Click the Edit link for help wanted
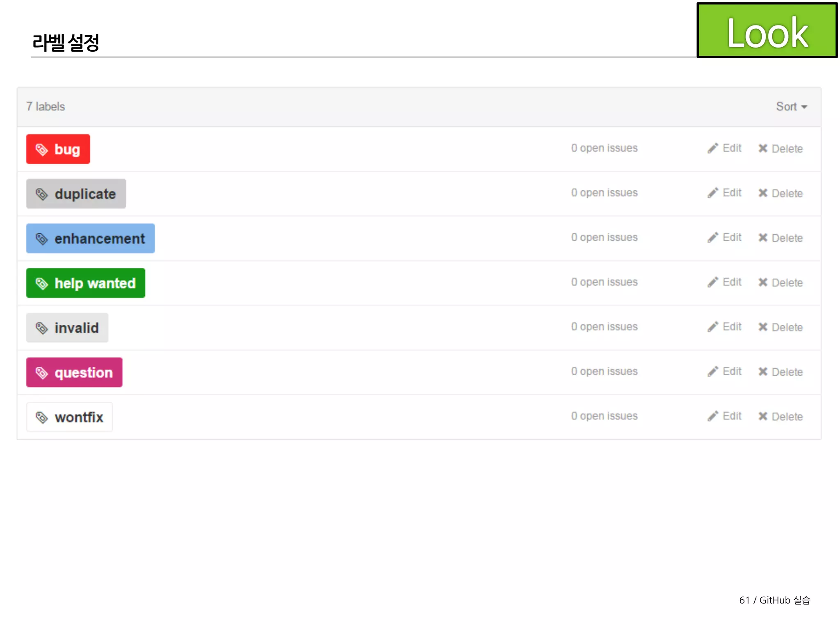The width and height of the screenshot is (840, 630). pyautogui.click(x=732, y=282)
